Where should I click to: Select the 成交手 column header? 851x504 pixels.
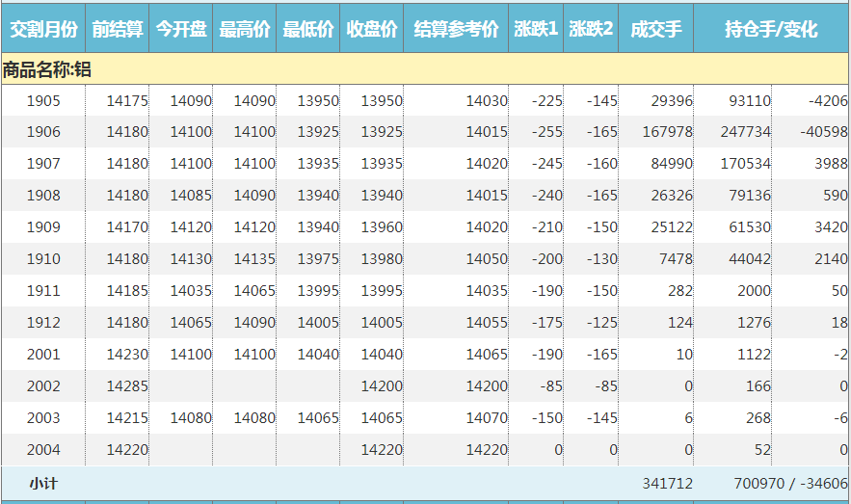[x=655, y=30]
